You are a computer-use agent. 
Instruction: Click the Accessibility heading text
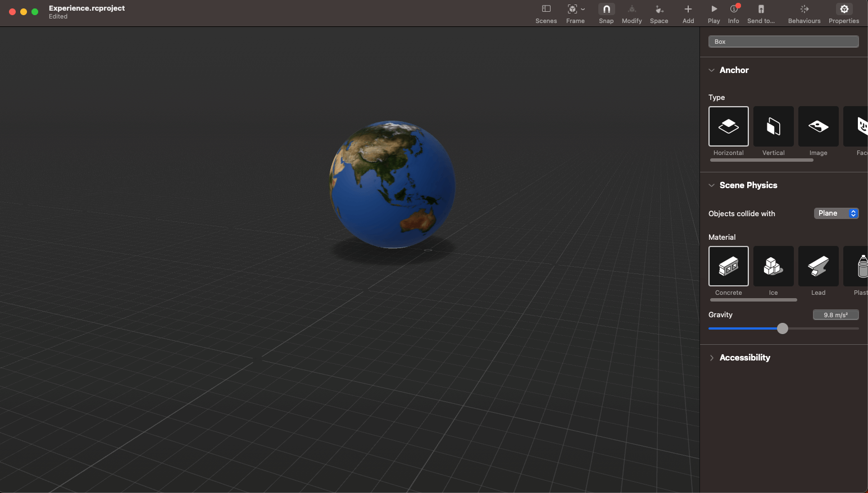pyautogui.click(x=745, y=358)
